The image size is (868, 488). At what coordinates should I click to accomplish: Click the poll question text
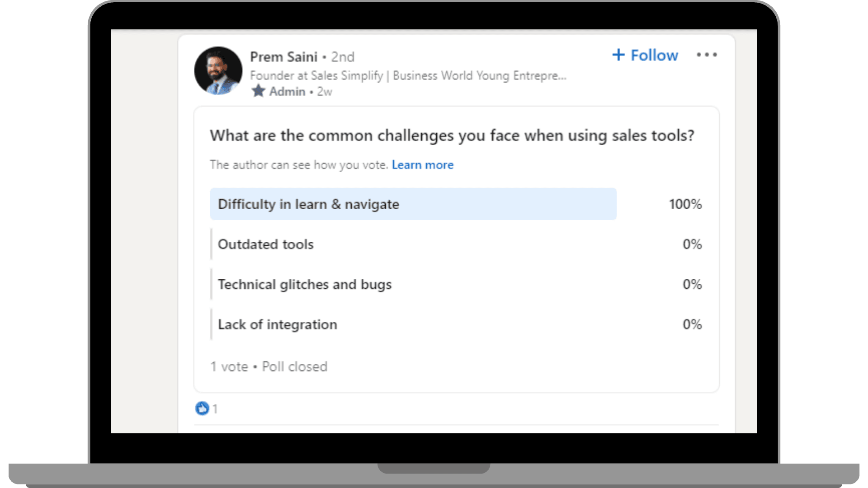(452, 135)
